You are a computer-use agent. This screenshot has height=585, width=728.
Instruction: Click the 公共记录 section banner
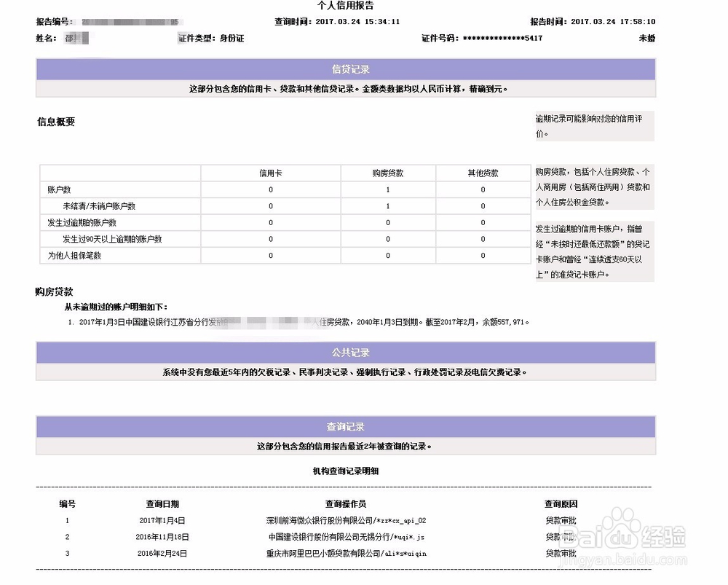345,352
